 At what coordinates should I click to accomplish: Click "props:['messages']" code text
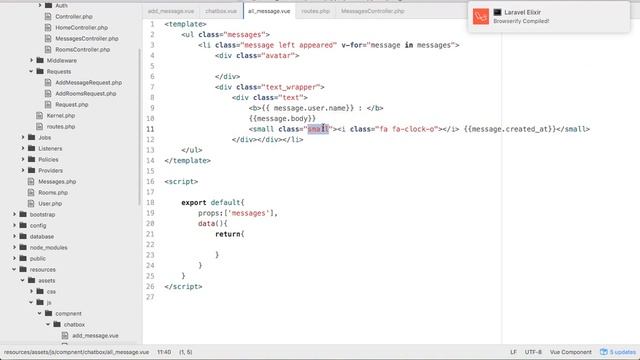(238, 213)
